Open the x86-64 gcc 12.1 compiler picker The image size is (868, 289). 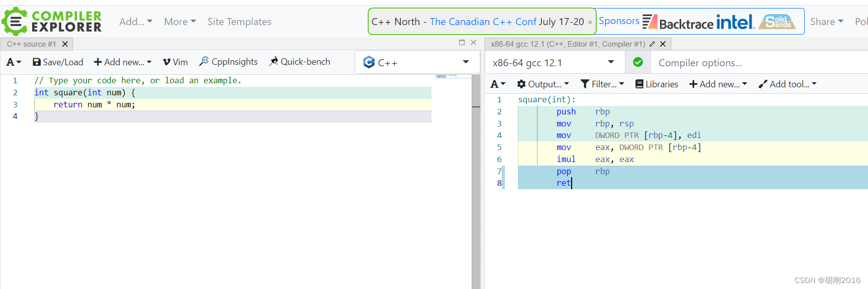coord(555,63)
